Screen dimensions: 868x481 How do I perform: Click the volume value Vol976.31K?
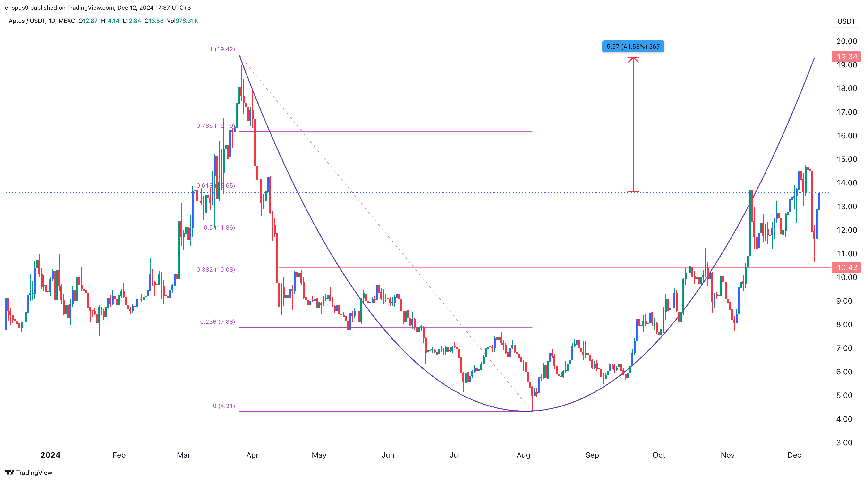[x=183, y=21]
